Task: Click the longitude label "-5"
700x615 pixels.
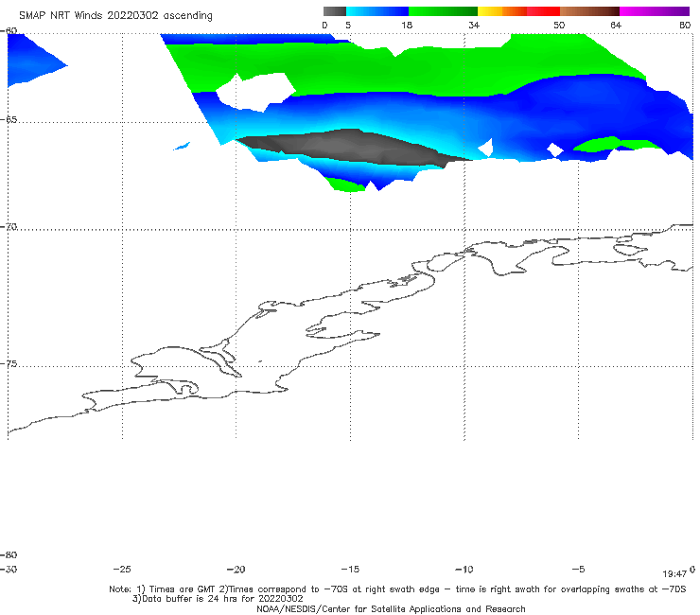Action: (578, 570)
